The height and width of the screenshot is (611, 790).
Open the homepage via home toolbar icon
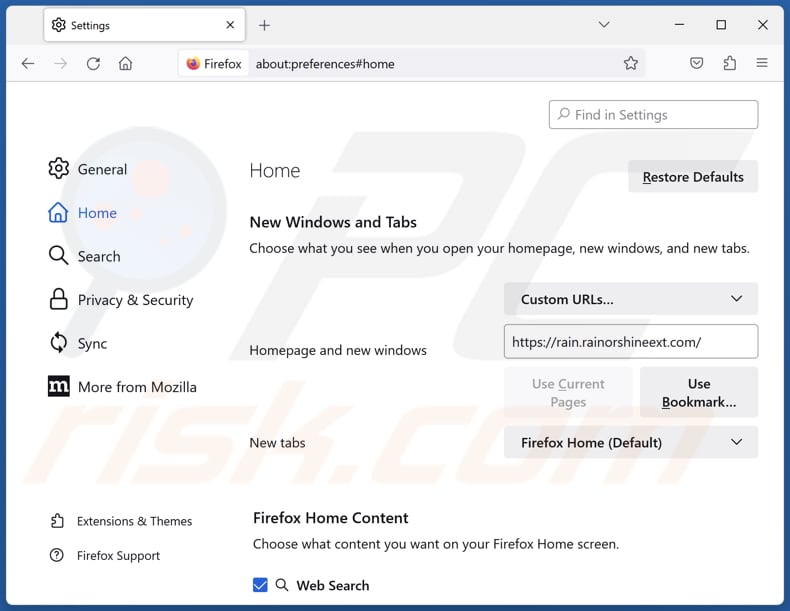[x=125, y=63]
